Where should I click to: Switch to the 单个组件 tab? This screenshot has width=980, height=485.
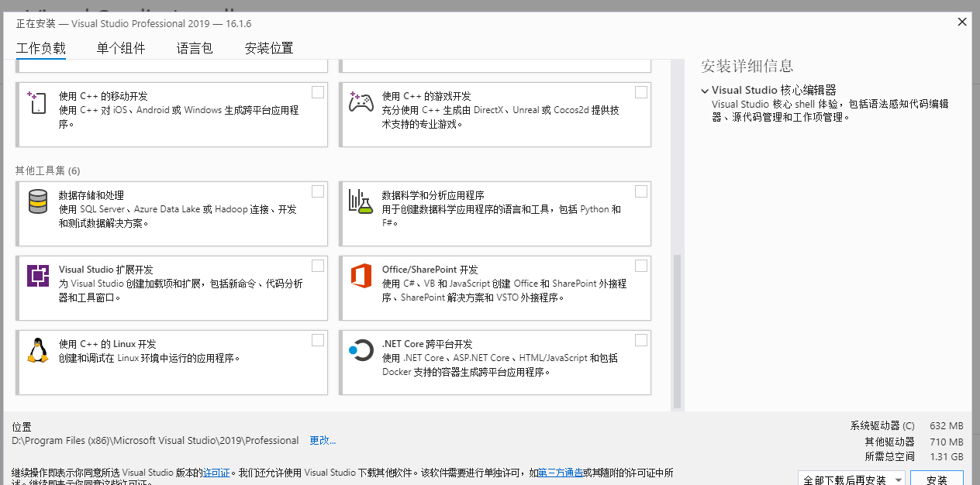[121, 48]
